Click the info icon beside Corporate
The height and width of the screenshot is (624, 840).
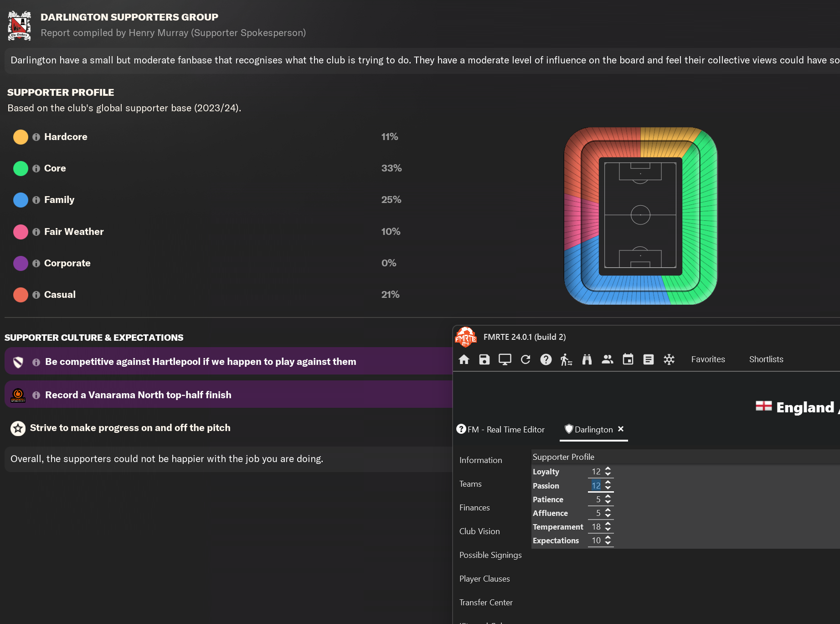point(36,264)
